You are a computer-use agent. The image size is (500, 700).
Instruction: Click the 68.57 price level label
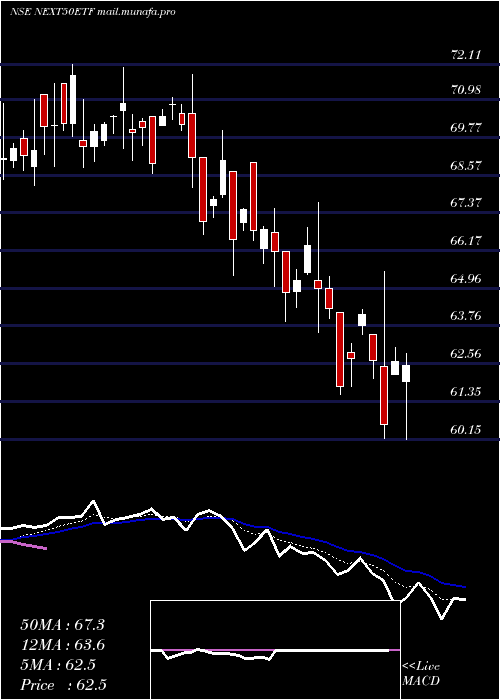[x=466, y=166]
